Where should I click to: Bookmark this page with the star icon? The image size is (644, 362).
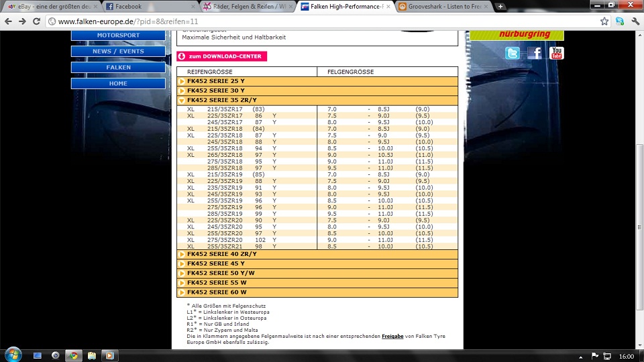(x=604, y=21)
